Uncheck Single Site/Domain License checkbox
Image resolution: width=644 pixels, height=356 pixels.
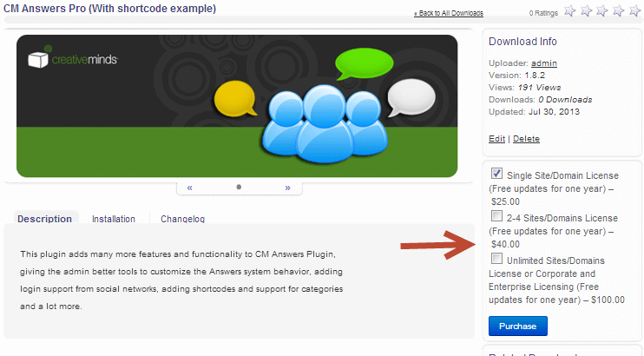coord(496,173)
